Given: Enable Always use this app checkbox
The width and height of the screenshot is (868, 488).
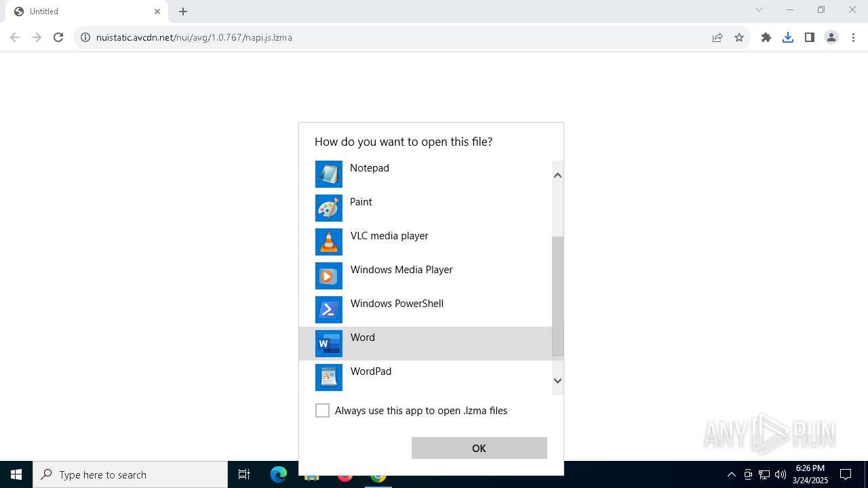Looking at the screenshot, I should click(x=323, y=411).
